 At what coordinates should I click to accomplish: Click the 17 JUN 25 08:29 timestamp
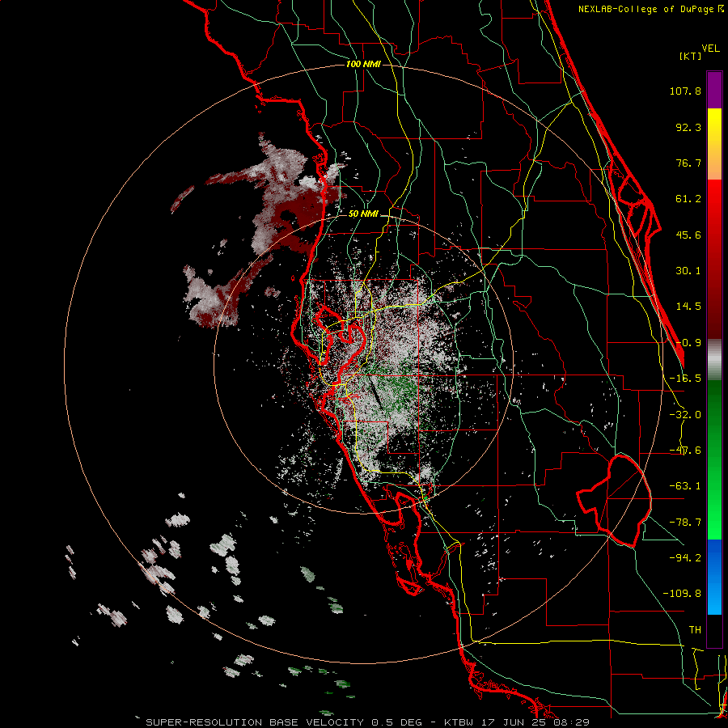coord(535,722)
